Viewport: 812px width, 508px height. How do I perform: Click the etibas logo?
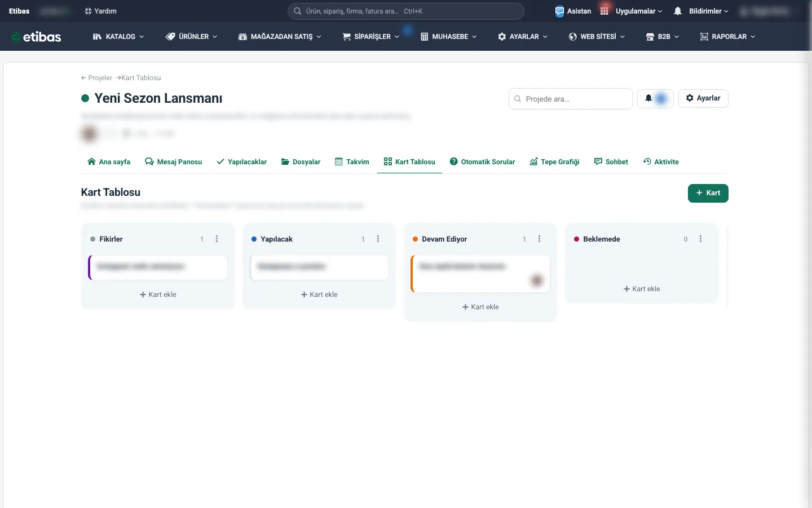tap(36, 37)
